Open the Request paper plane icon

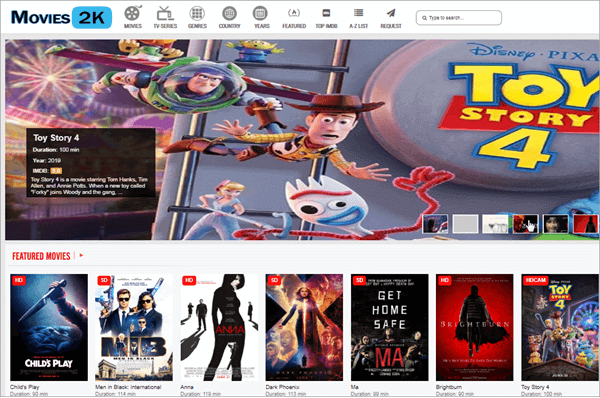click(x=391, y=13)
